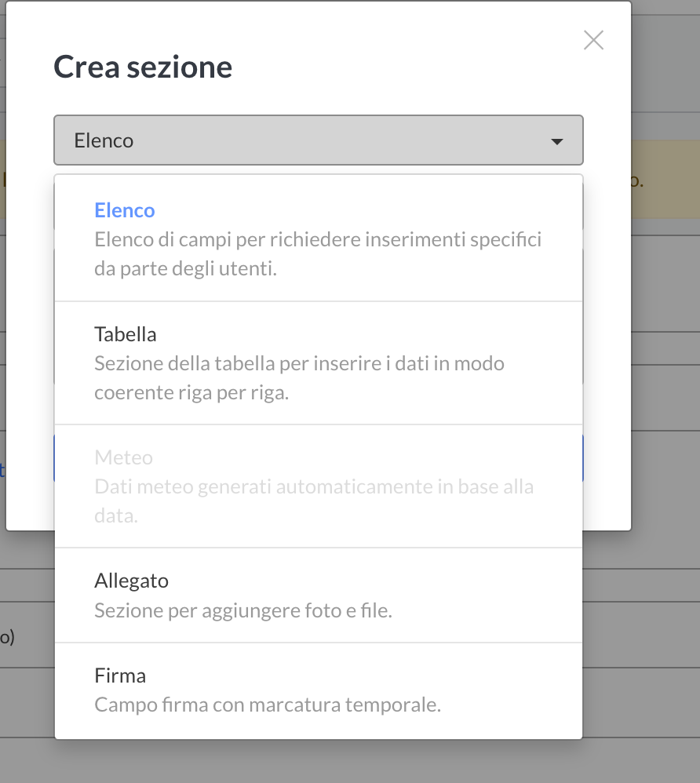Select the Elenco option in the list

pos(125,210)
